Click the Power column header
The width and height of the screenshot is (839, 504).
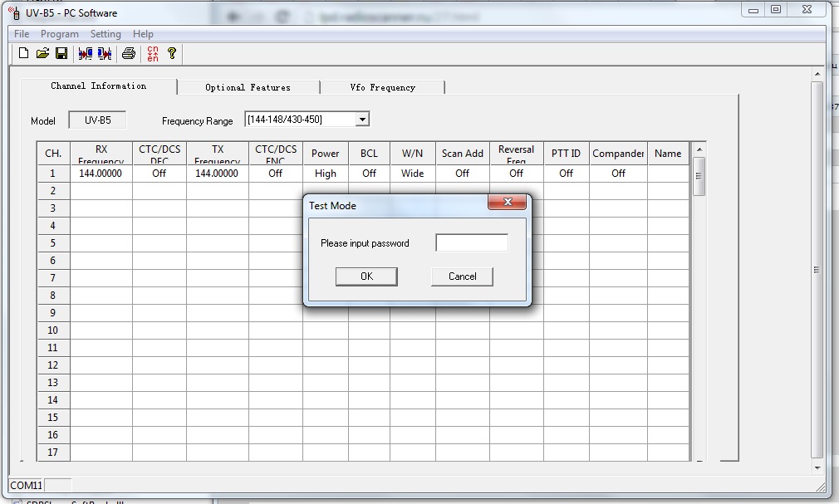[326, 154]
